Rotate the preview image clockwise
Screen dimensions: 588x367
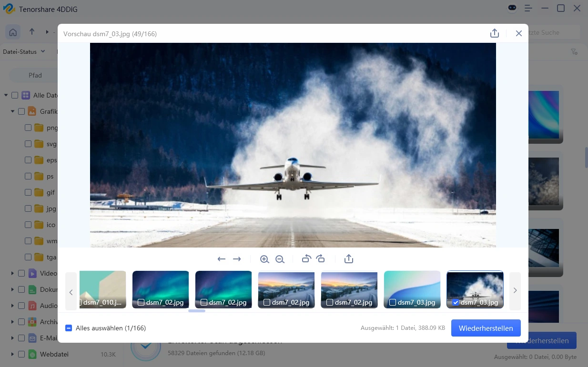[321, 259]
